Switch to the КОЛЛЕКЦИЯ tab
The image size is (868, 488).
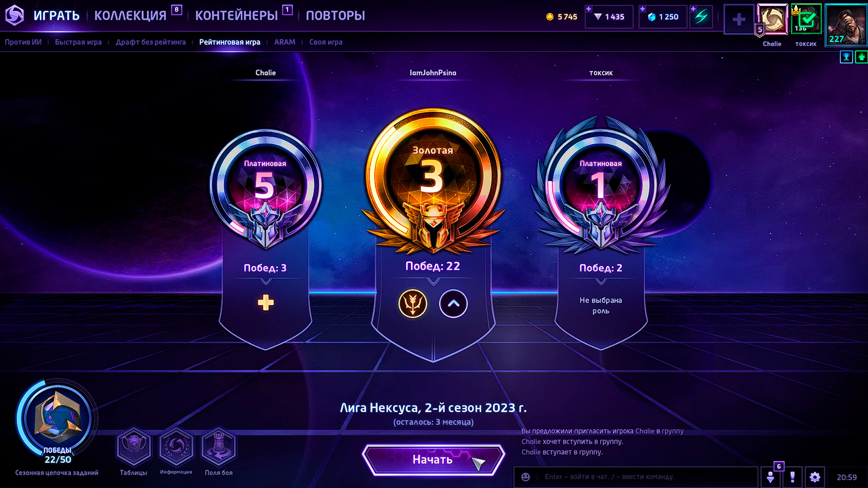point(130,16)
